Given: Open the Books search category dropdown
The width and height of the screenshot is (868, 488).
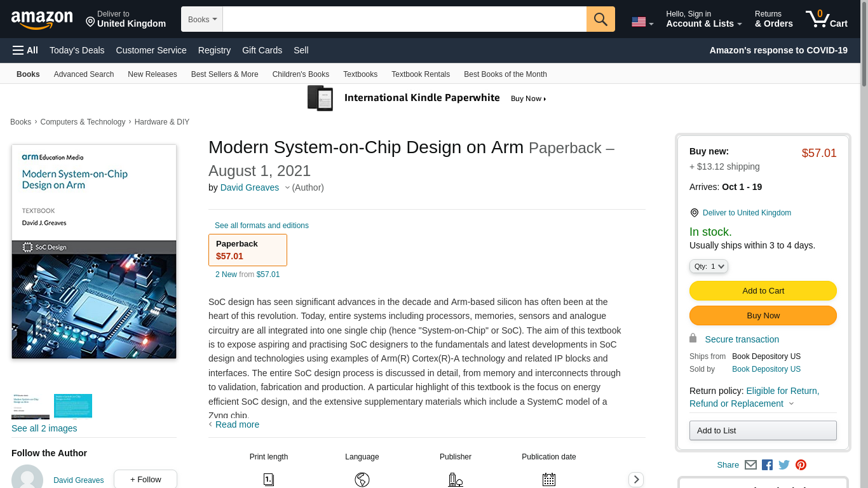Looking at the screenshot, I should (x=202, y=19).
